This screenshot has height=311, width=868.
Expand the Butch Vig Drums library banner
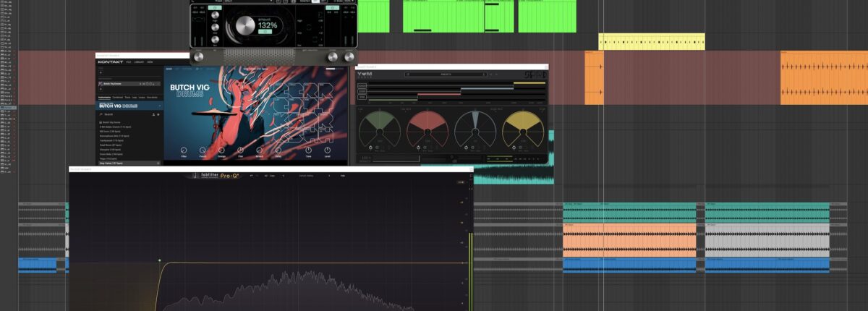pyautogui.click(x=129, y=105)
